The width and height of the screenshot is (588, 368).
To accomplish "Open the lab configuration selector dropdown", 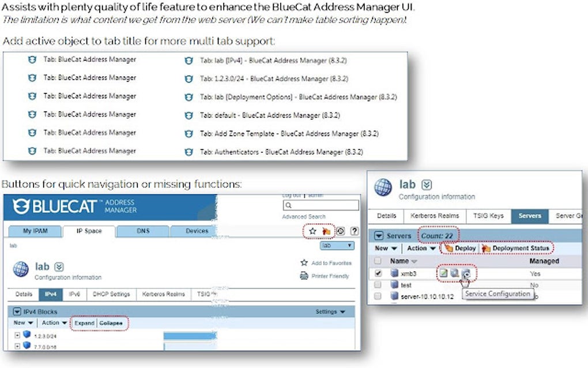I will [336, 245].
